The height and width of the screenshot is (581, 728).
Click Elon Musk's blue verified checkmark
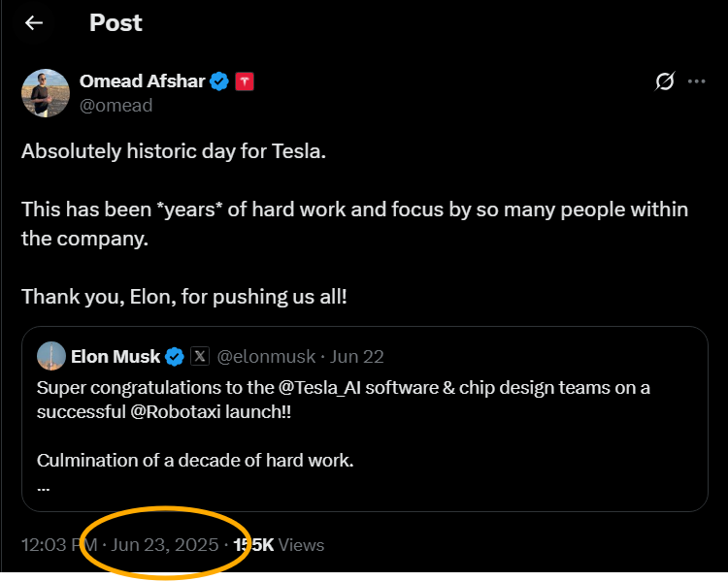pyautogui.click(x=175, y=357)
